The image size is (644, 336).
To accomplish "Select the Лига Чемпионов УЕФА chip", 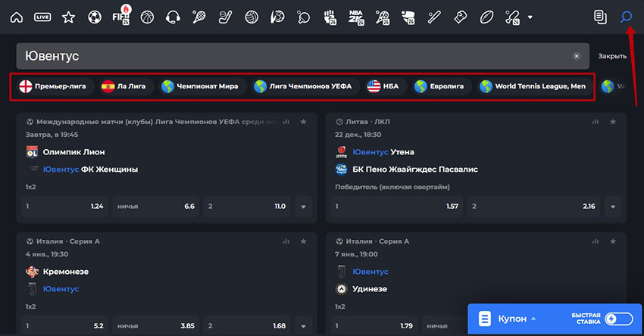I will pyautogui.click(x=303, y=86).
